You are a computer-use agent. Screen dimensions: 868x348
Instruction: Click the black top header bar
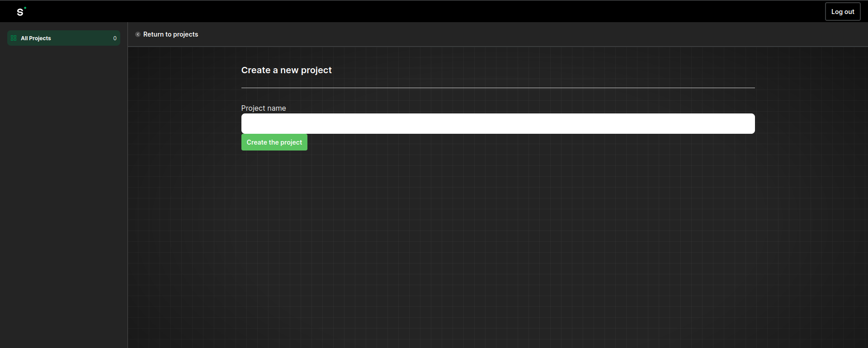click(407, 11)
